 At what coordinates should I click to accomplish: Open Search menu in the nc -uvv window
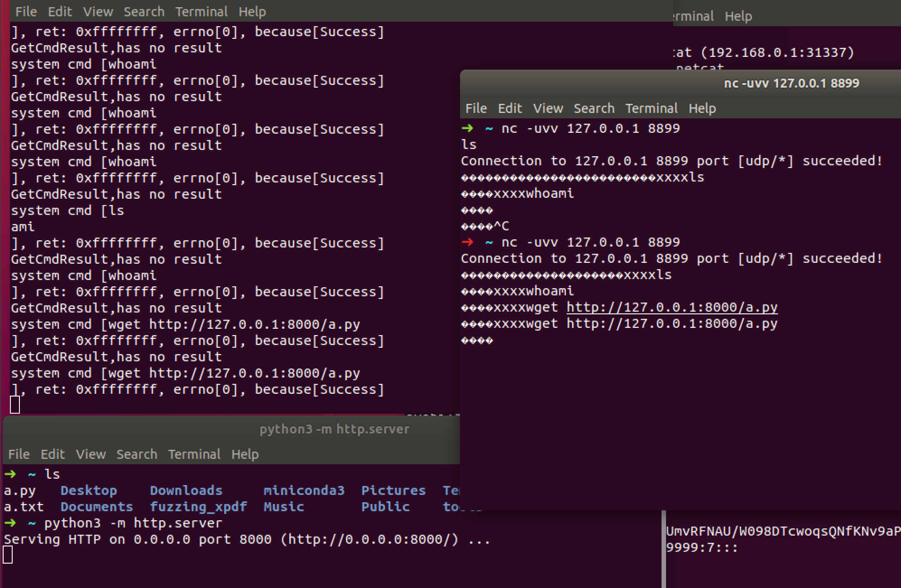594,108
